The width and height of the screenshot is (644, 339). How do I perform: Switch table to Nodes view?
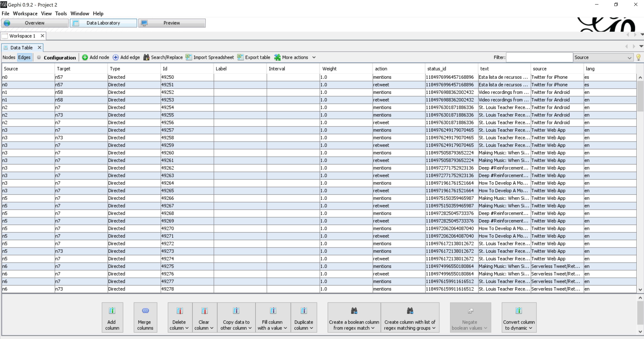(9, 57)
